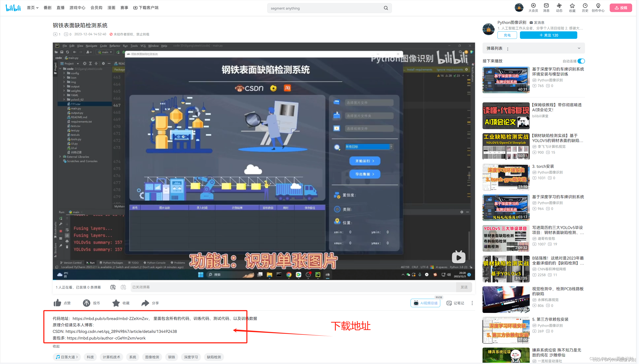The image size is (639, 364).
Task: Open thumbnail of 钢材缺陷检测实战 基于YOLOv5
Action: click(506, 269)
